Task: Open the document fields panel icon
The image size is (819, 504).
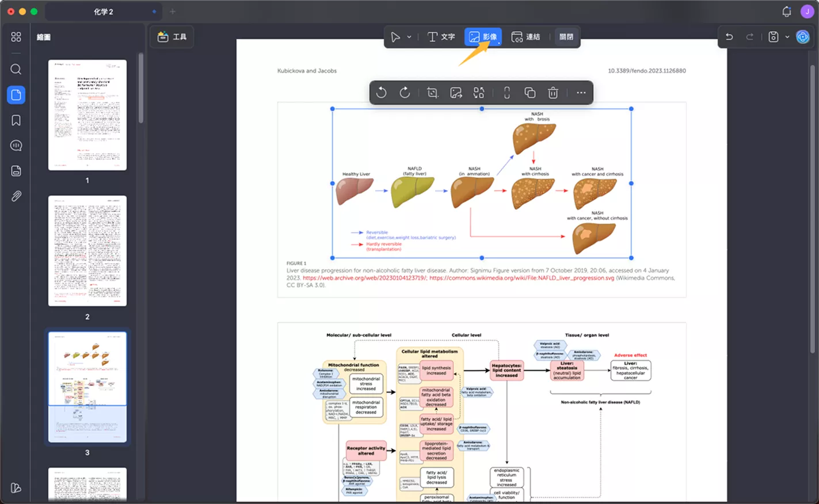Action: (16, 171)
